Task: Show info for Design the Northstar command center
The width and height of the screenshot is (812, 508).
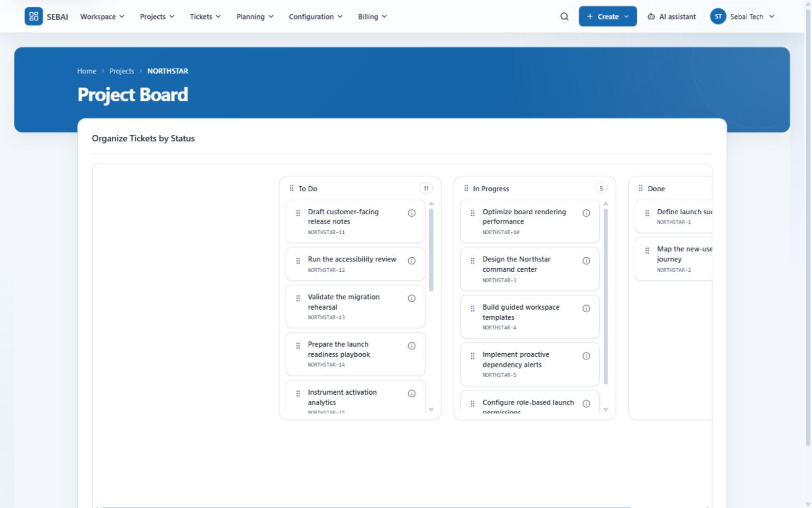Action: coord(587,261)
